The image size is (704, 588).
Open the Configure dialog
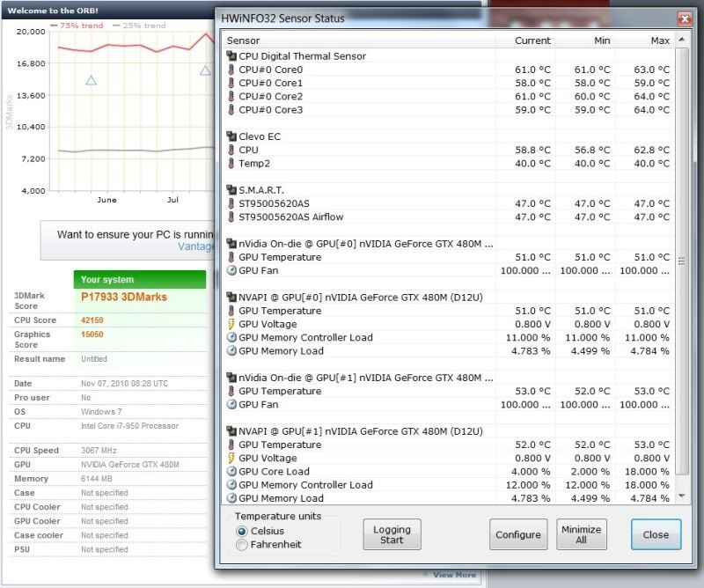point(518,534)
